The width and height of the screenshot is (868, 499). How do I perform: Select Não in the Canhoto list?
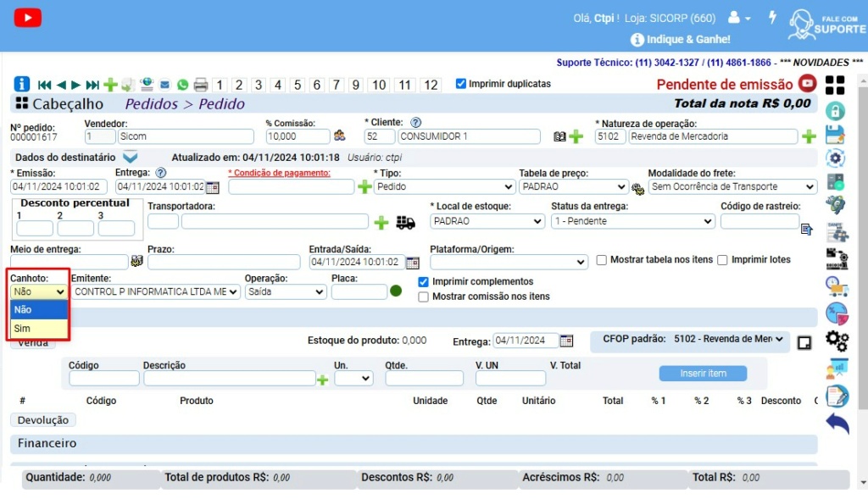coord(39,310)
